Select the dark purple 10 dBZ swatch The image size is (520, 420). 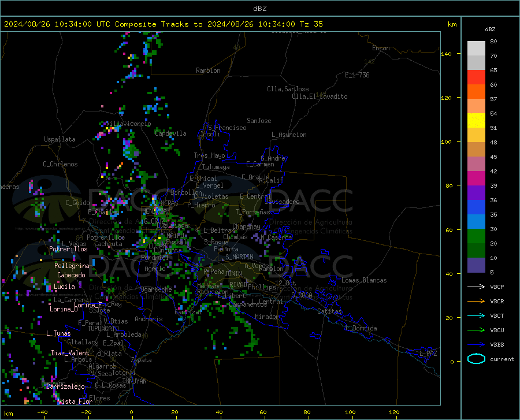click(476, 265)
